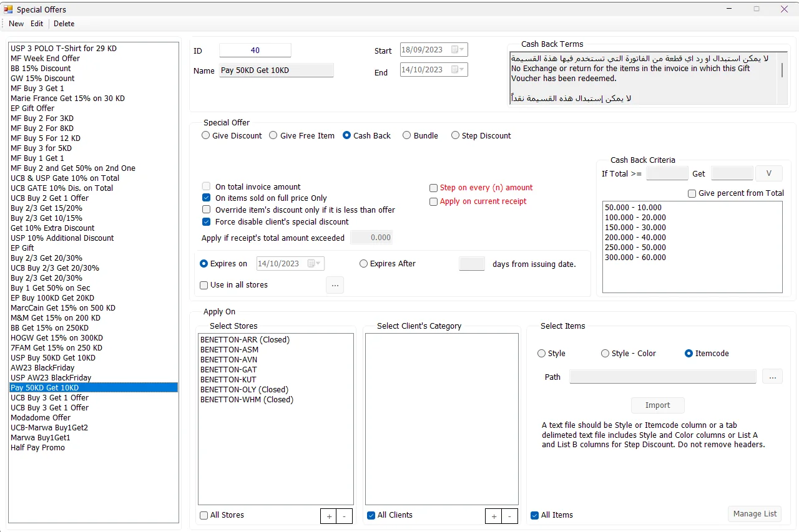Click the plus button under Client's Category
This screenshot has height=532, width=799.
point(493,516)
